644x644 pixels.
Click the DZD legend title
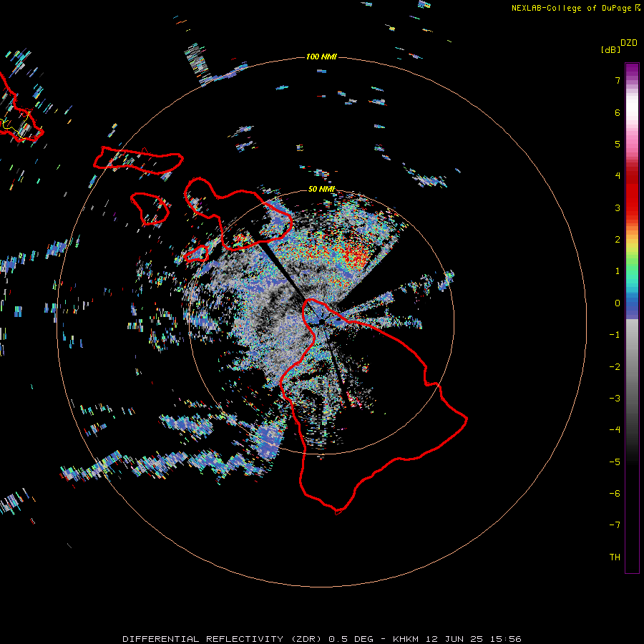click(x=629, y=43)
